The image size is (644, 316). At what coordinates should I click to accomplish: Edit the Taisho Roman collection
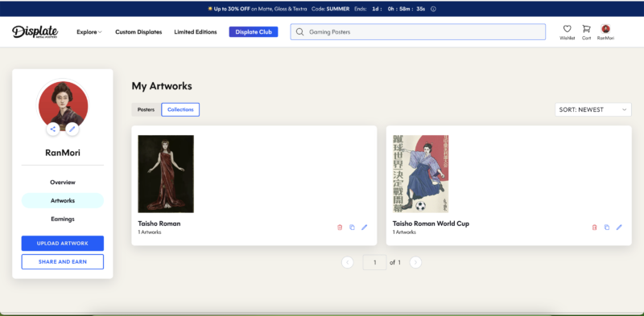pyautogui.click(x=365, y=228)
